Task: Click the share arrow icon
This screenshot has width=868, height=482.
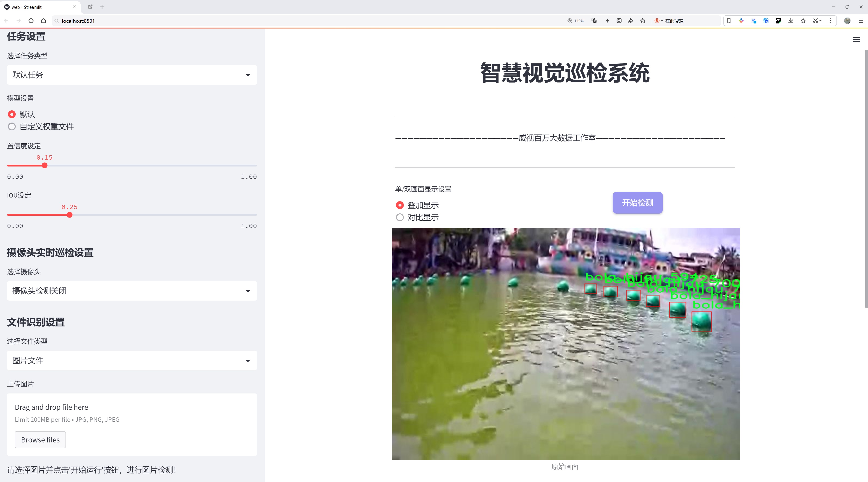Action: point(631,21)
